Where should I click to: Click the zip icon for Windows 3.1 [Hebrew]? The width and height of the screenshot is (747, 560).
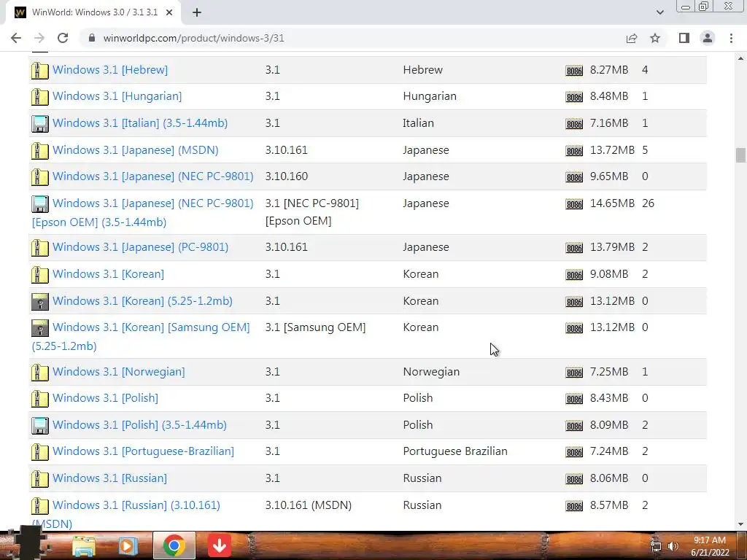tap(40, 71)
